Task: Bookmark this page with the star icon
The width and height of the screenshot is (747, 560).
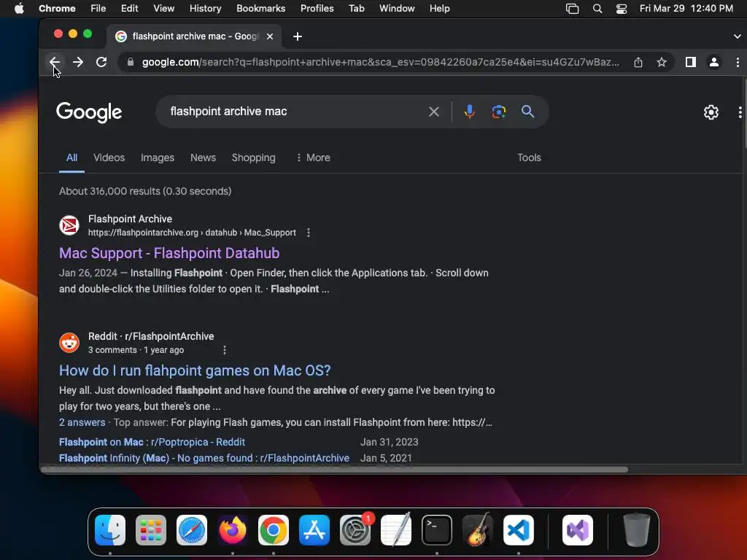Action: pos(661,63)
